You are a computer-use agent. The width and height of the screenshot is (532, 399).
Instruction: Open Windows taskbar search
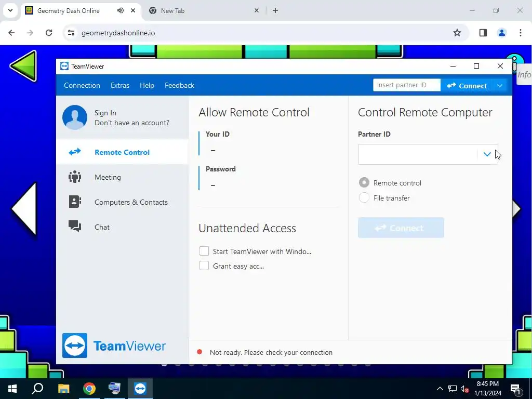[x=37, y=389]
